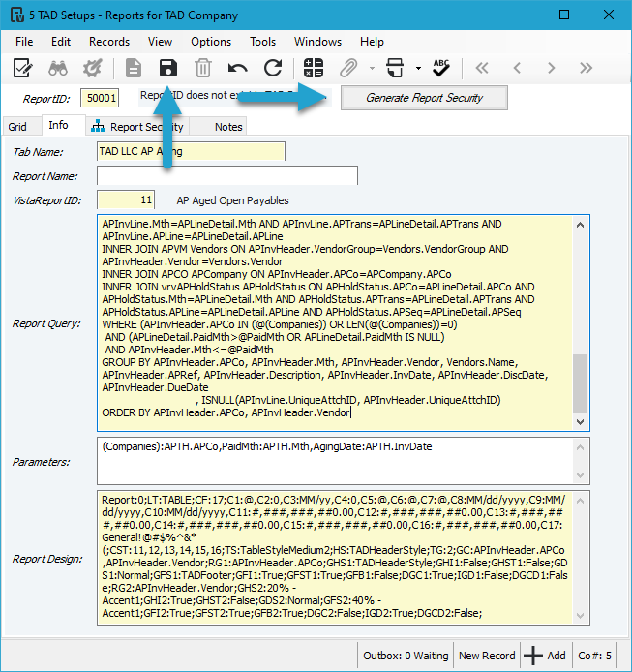
Task: Close the TAD Setups window
Action: click(x=609, y=15)
